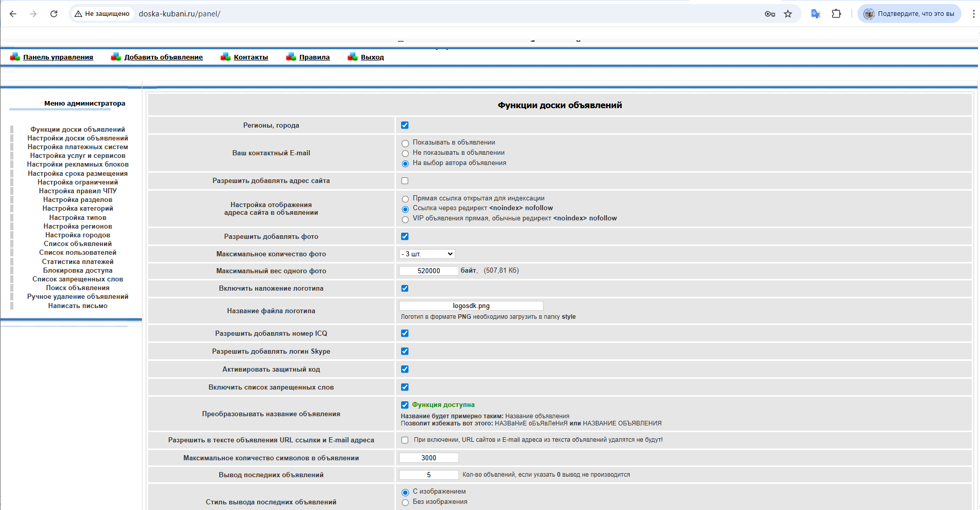Click the cubes icon beside 'Панель управления'
The height and width of the screenshot is (510, 980).
(15, 57)
